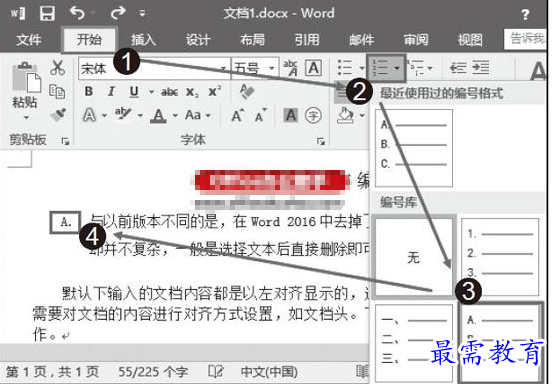Activate the Format Painter brush

(x=58, y=114)
